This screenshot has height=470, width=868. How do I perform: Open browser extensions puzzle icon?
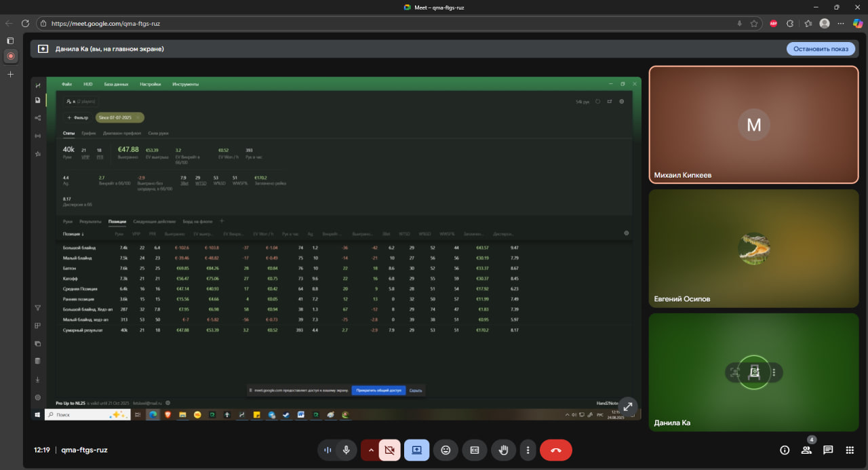coord(790,23)
